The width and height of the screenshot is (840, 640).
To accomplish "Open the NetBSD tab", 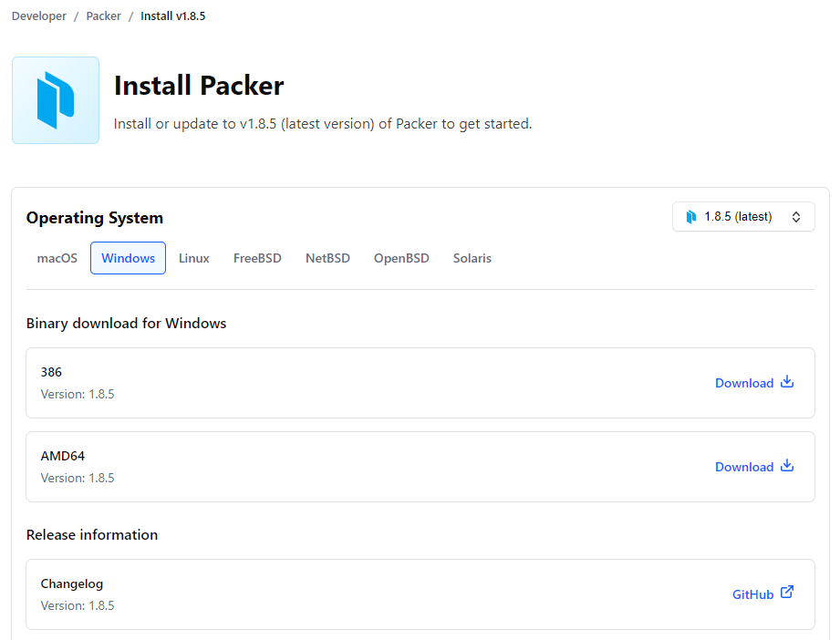I will pos(327,258).
